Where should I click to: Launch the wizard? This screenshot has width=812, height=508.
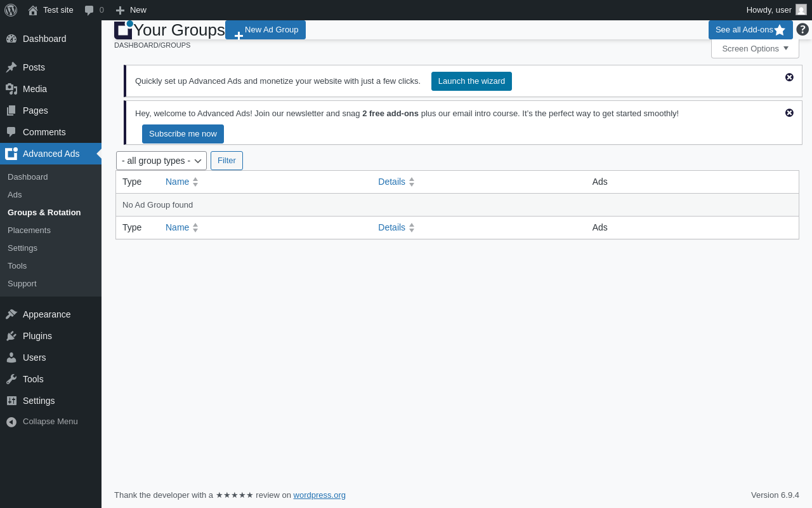tap(471, 81)
